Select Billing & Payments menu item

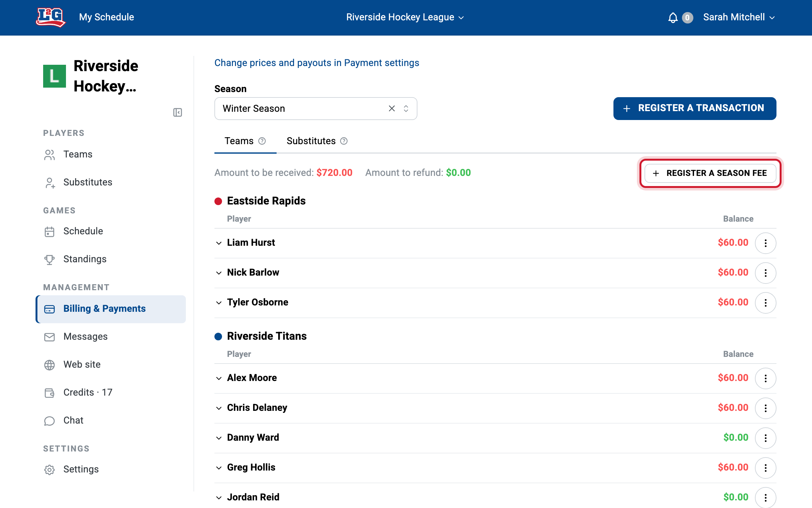111,309
